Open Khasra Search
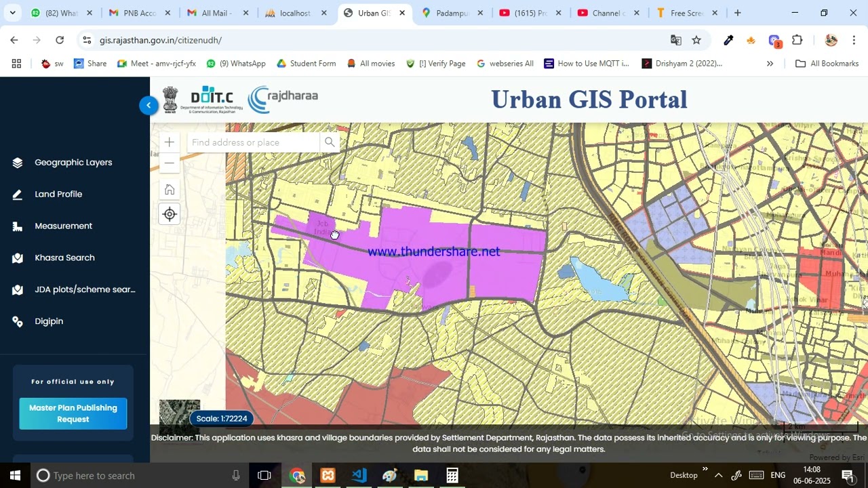This screenshot has width=868, height=488. pos(64,258)
